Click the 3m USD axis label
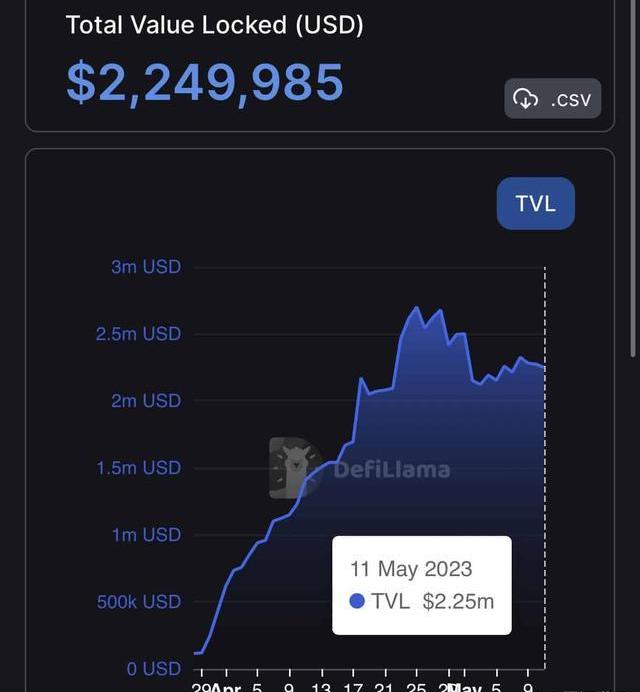This screenshot has width=640, height=692. tap(146, 267)
